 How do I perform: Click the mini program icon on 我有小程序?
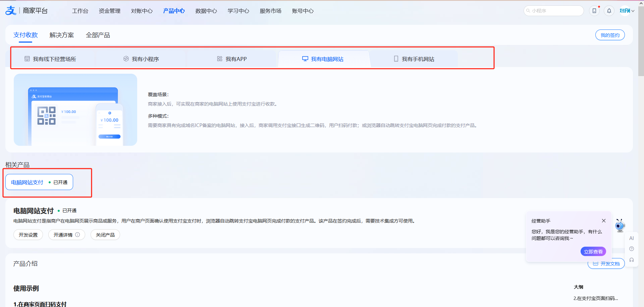(x=126, y=59)
